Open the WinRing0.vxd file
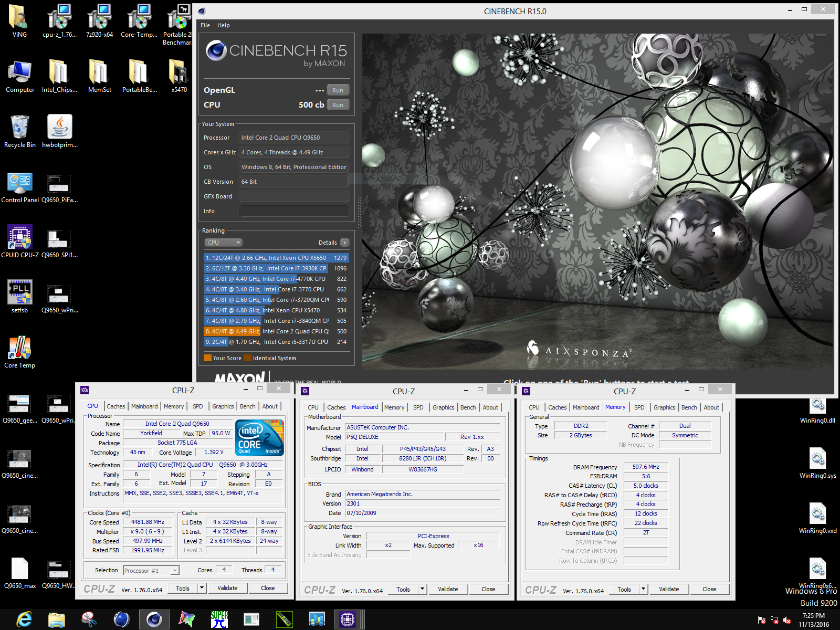Screen dimensions: 840x630 click(x=817, y=517)
